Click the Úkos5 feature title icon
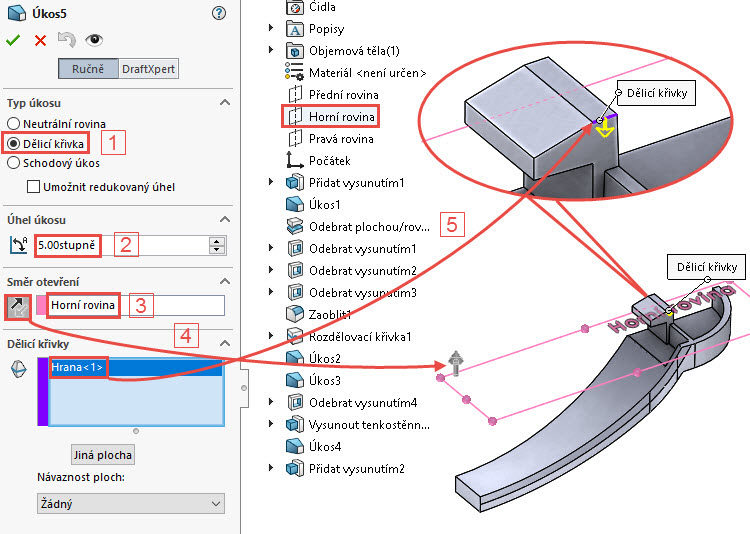Screen dimensions: 750x534 17,13
